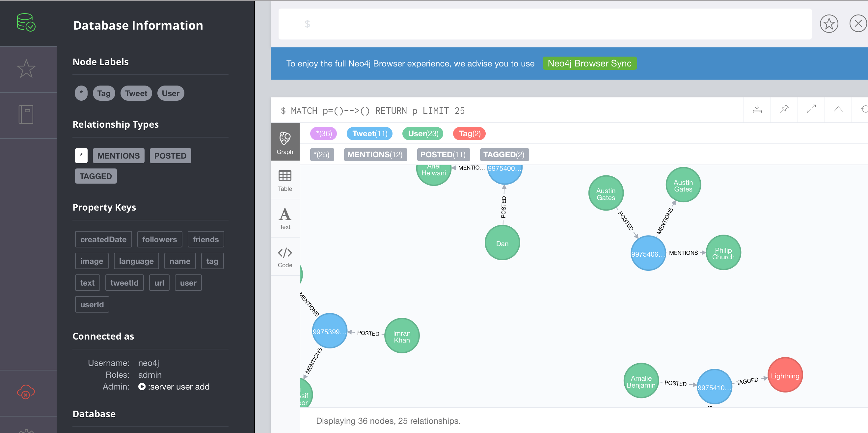The image size is (868, 433).
Task: Pin the result frame
Action: point(784,110)
